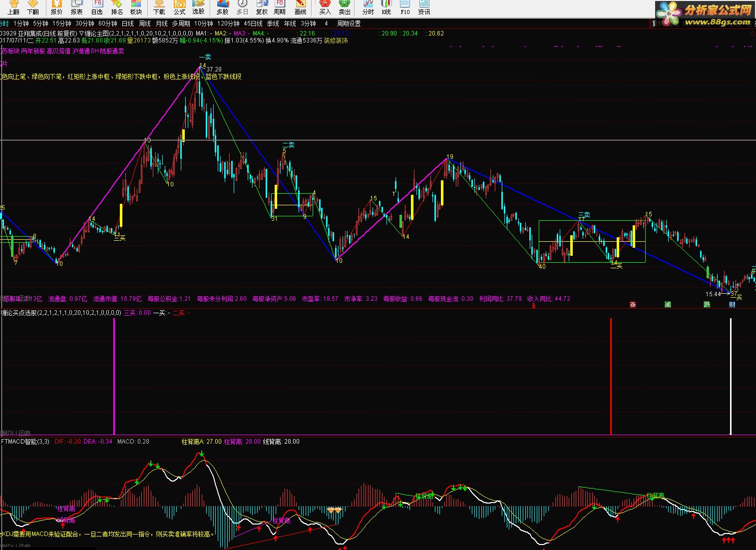Select the 5分钟 period tab
Viewport: 756px width, 550px height.
(x=40, y=23)
